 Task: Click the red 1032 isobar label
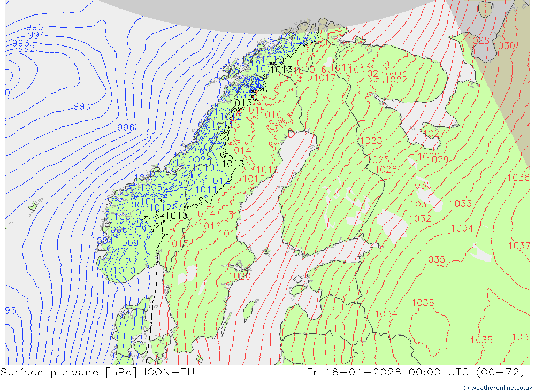click(420, 218)
